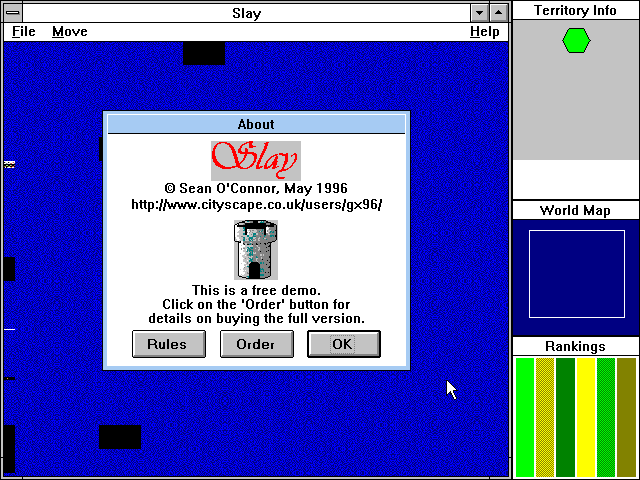Click the bright green first ranking bar
Viewport: 640px width, 480px height.
coord(524,416)
